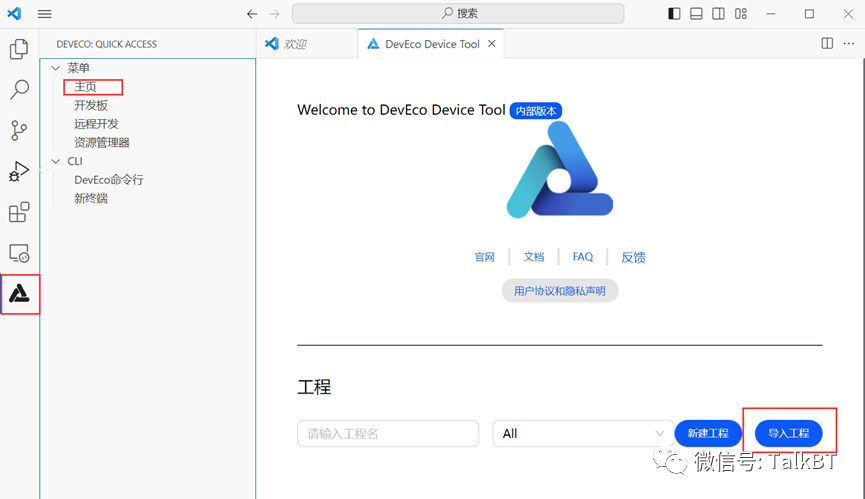Select 远程开发 in the menu tree
The image size is (865, 499).
(97, 124)
